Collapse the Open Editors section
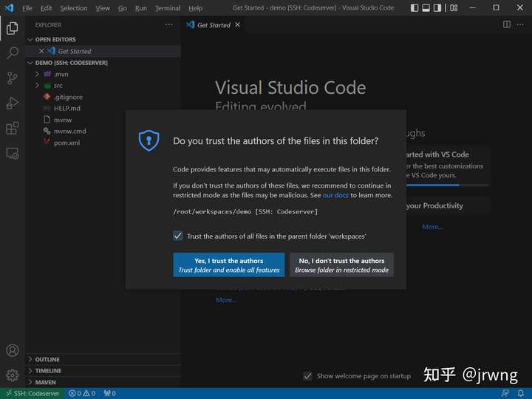Screen dimensions: 532x399 click(30, 39)
